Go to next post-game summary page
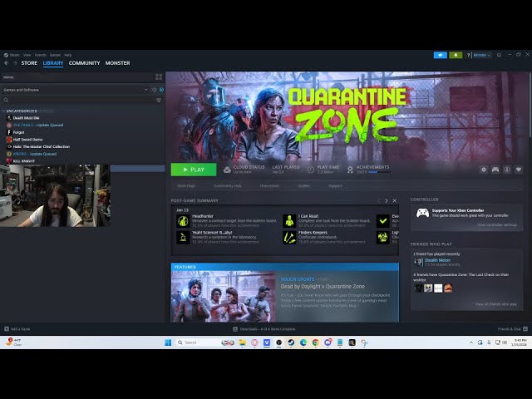This screenshot has width=532, height=399. click(386, 200)
